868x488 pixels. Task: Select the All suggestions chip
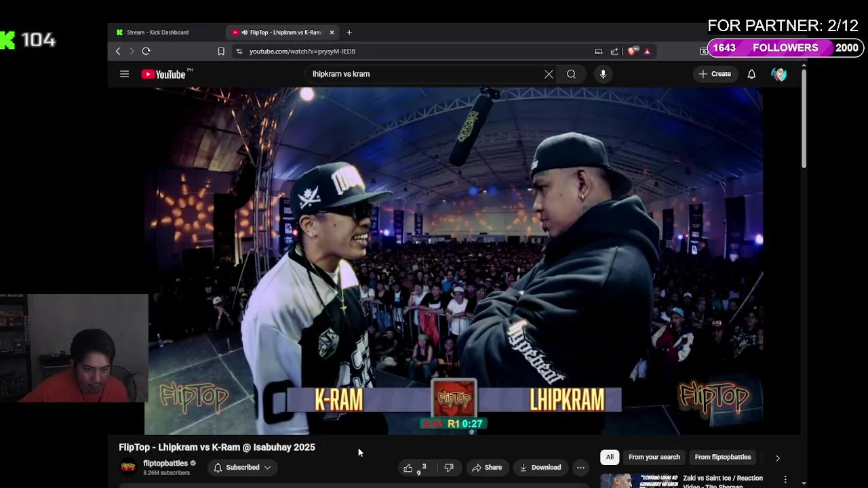[610, 457]
